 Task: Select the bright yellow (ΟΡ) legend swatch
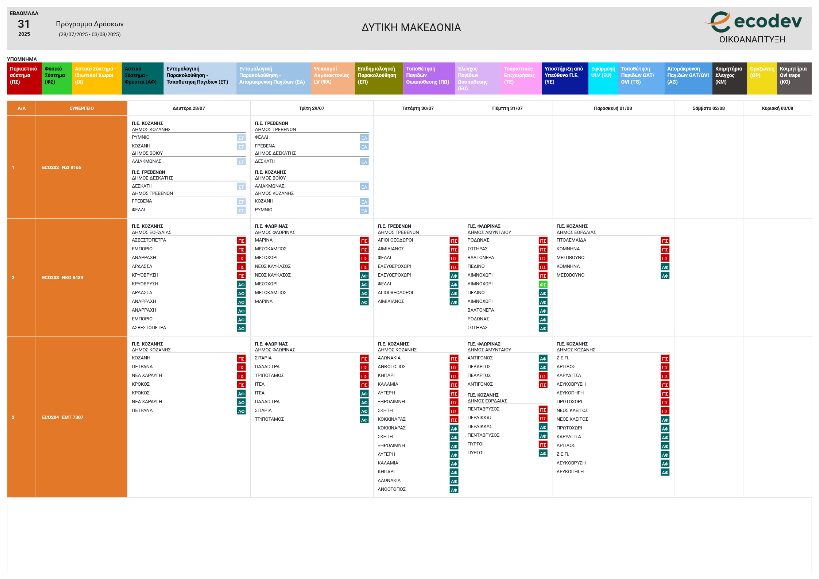pyautogui.click(x=762, y=78)
